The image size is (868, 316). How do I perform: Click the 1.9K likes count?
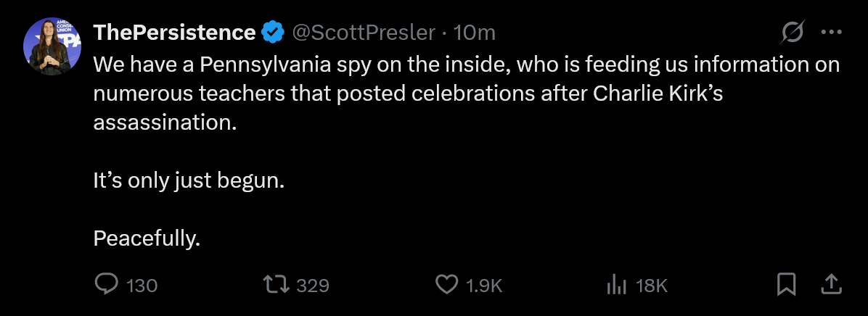pyautogui.click(x=484, y=286)
